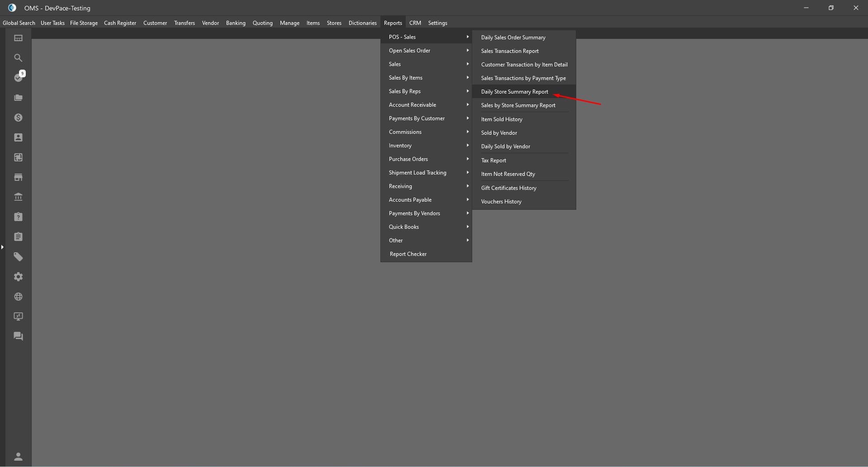The width and height of the screenshot is (868, 467).
Task: Open the Quoting menu
Action: [263, 23]
